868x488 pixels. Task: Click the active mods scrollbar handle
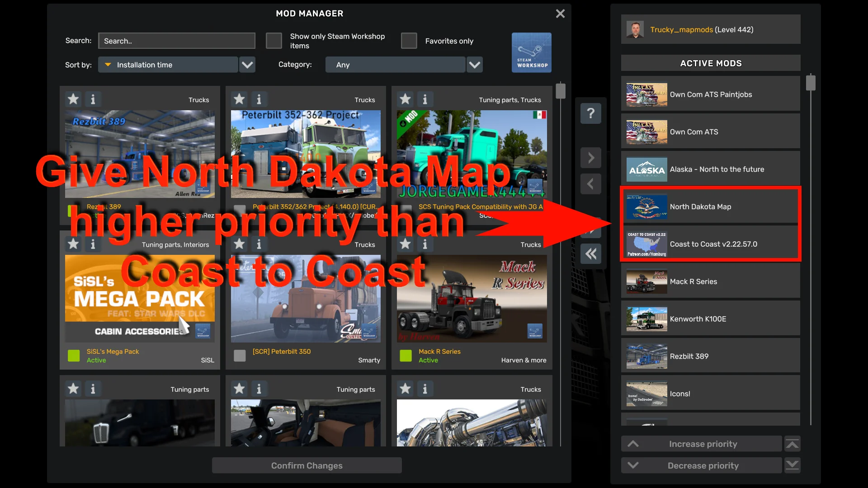click(811, 83)
